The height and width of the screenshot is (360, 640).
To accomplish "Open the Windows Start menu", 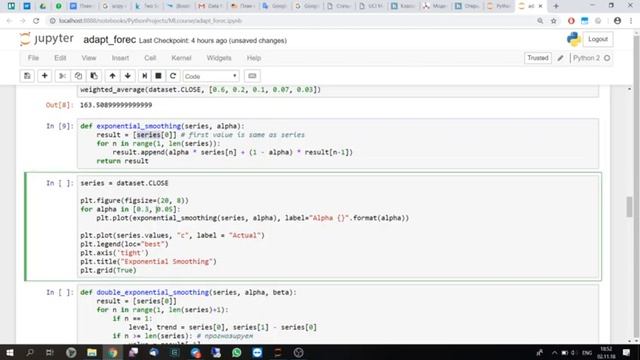I will 9,352.
